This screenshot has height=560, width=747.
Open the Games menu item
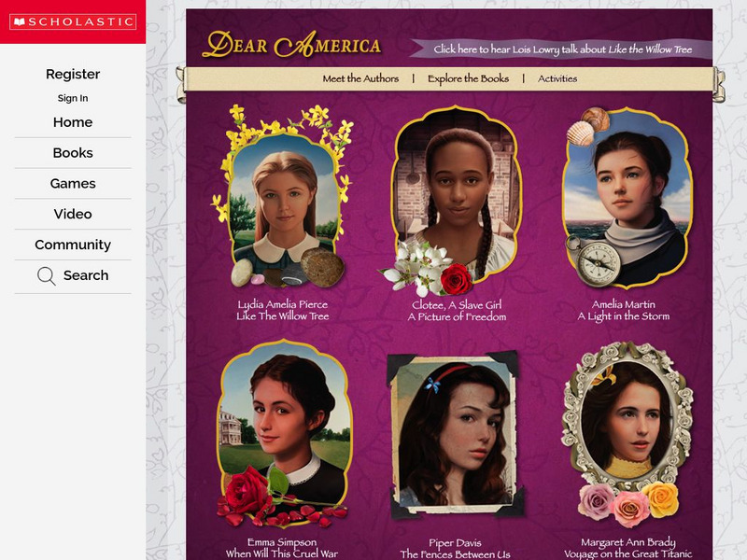pos(73,183)
